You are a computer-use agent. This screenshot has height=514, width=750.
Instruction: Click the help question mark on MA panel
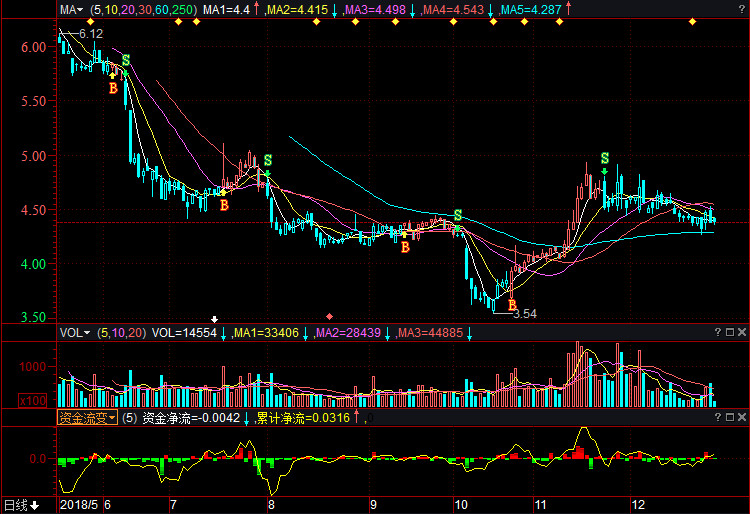coord(742,9)
